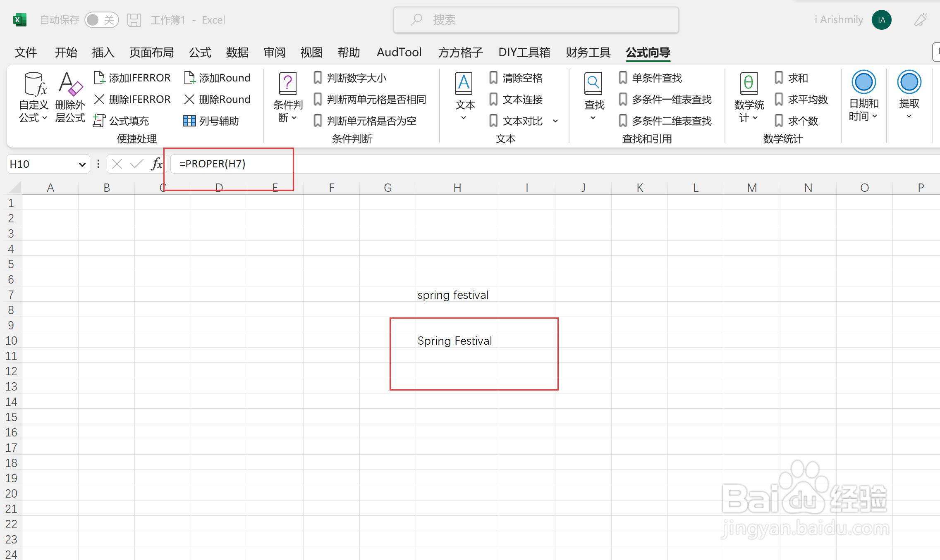Open 列号辅助 column number helper
Image resolution: width=940 pixels, height=560 pixels.
click(211, 121)
